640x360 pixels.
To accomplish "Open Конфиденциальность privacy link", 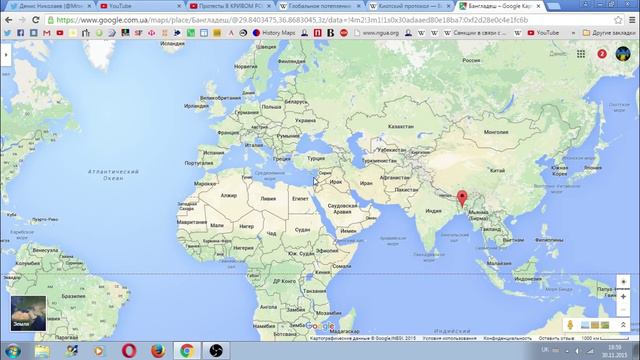I will (507, 338).
